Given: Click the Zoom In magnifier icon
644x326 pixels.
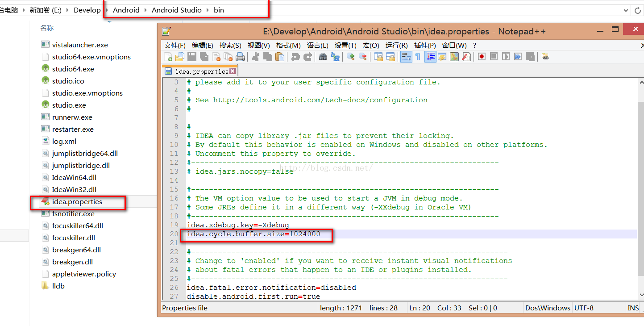Looking at the screenshot, I should tap(351, 57).
